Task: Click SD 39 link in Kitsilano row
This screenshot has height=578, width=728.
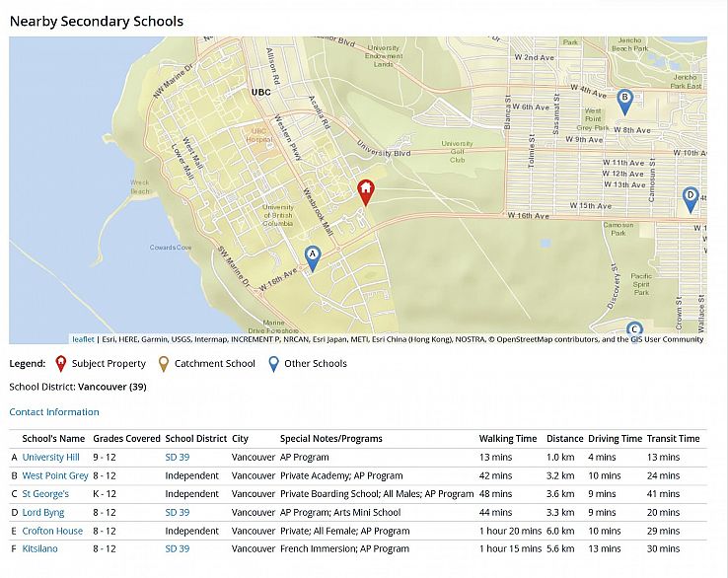Action: tap(178, 549)
